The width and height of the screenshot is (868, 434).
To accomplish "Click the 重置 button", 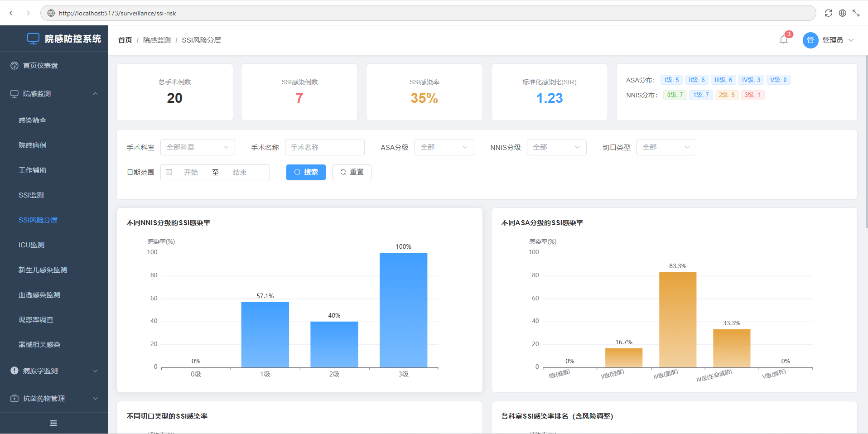I will pos(352,172).
